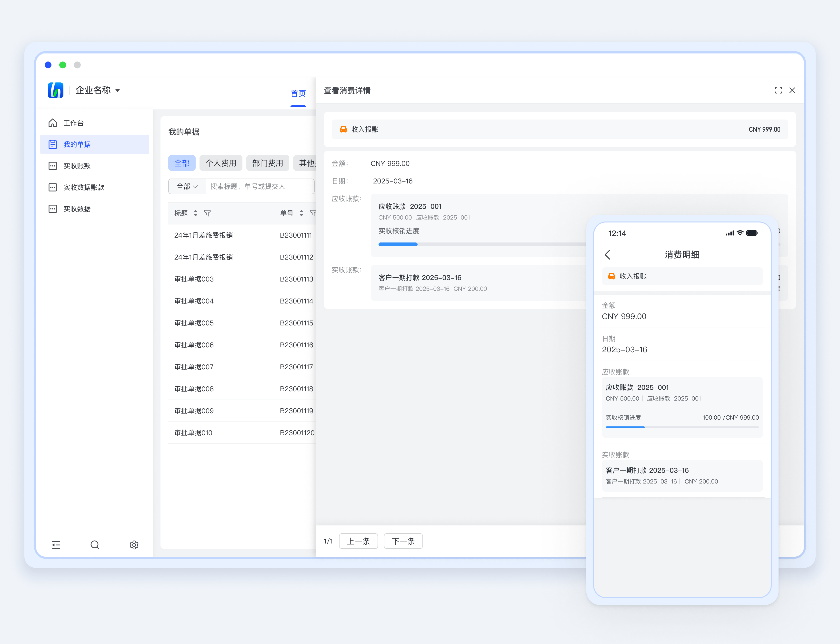The height and width of the screenshot is (644, 840).
Task: Open settings gear in sidebar footer
Action: [x=134, y=545]
